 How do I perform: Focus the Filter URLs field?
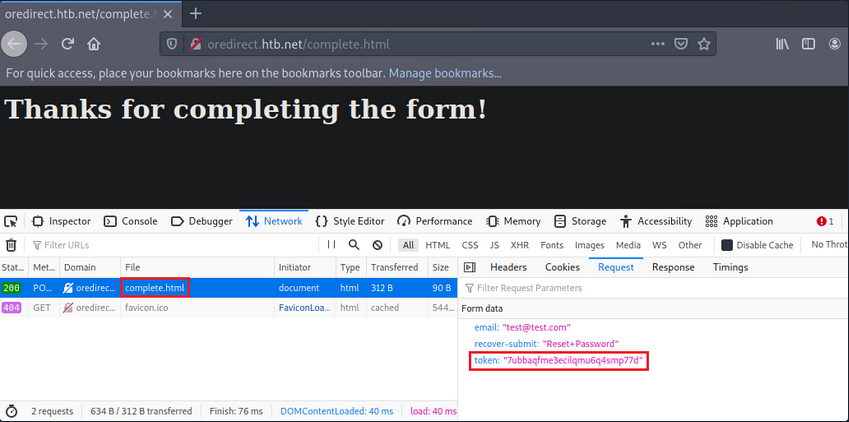click(173, 245)
